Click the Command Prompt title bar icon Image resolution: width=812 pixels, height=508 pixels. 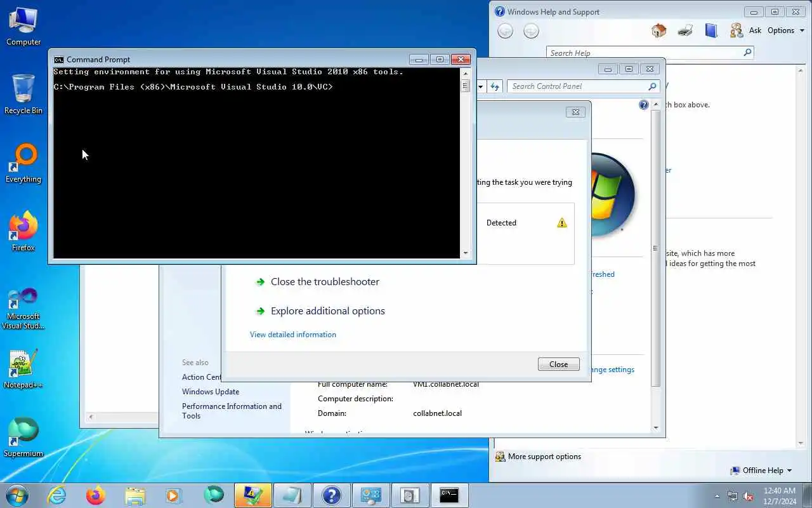59,60
